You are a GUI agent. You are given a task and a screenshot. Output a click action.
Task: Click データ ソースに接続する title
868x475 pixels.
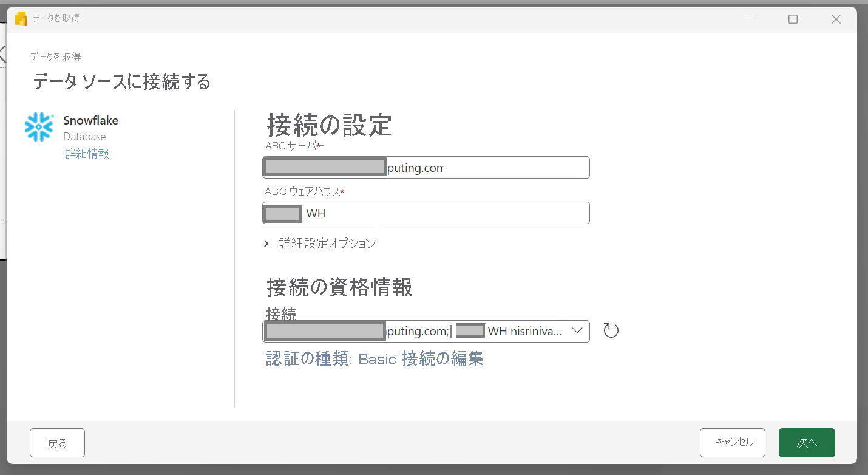(x=122, y=81)
